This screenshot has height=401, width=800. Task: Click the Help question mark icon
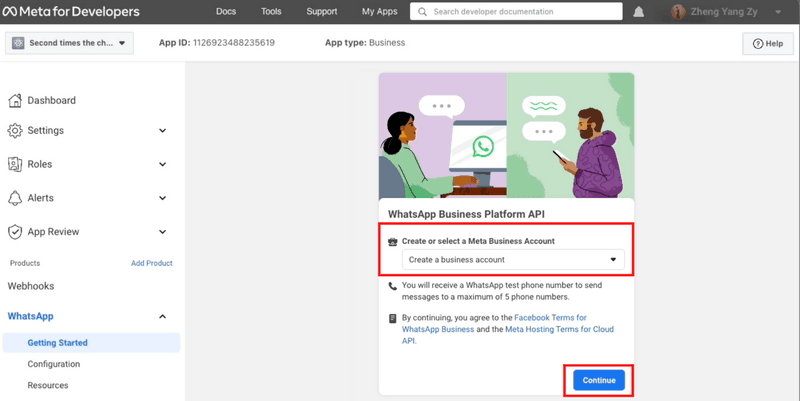click(758, 44)
